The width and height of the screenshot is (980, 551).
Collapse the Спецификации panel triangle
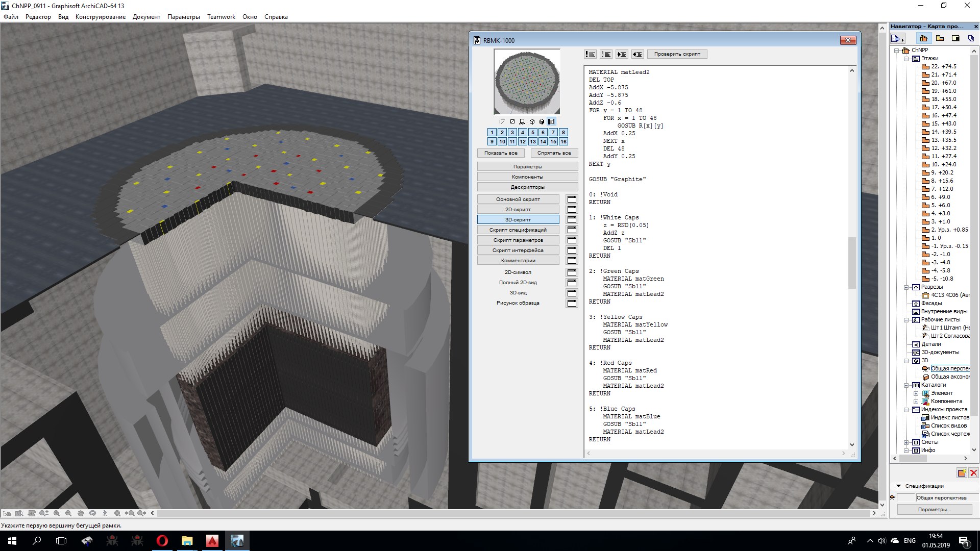(x=898, y=486)
